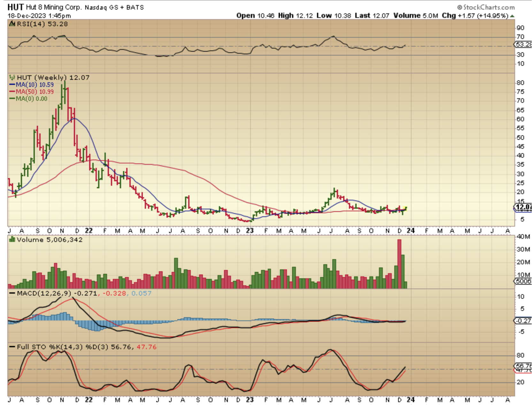Click the "40M" volume axis label
The height and width of the screenshot is (405, 532).
pyautogui.click(x=523, y=236)
